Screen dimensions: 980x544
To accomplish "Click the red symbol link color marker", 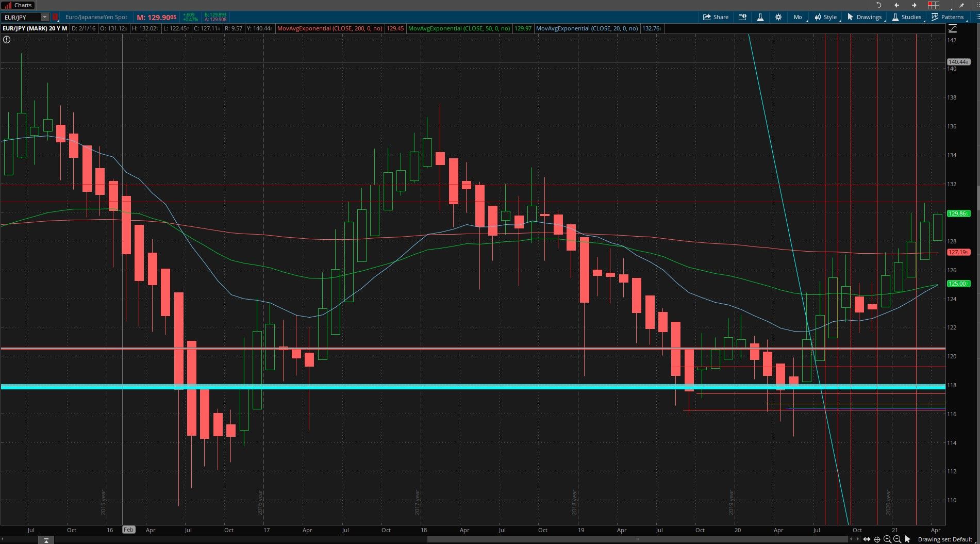I will (x=55, y=17).
